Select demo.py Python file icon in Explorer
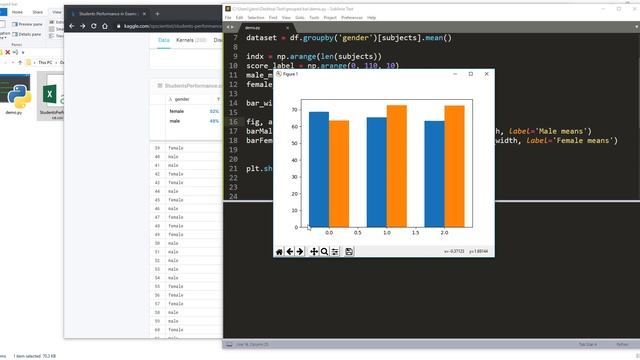 click(15, 91)
